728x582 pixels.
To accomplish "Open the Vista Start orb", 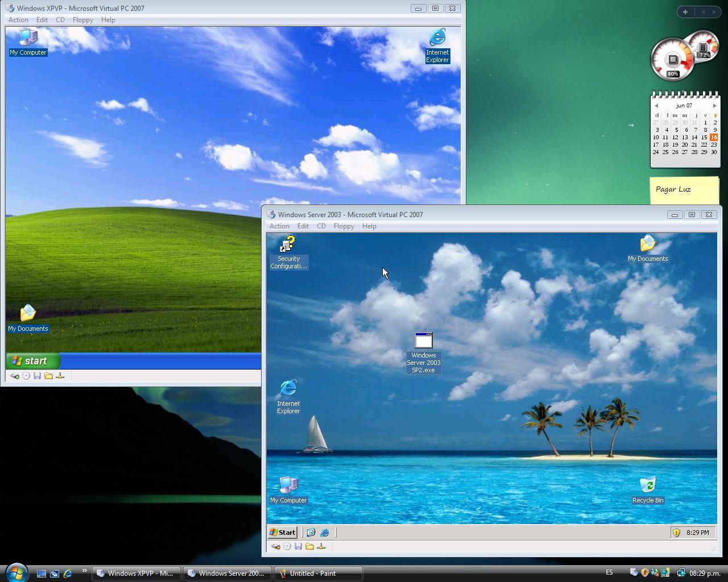I will (16, 572).
